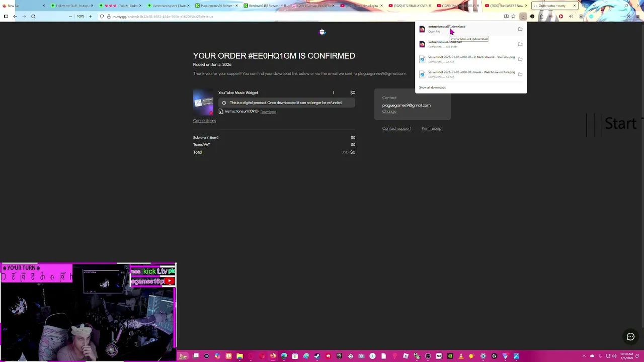This screenshot has height=362, width=644.
Task: Click the YouTube Music Widget product thumbnail
Action: click(203, 102)
